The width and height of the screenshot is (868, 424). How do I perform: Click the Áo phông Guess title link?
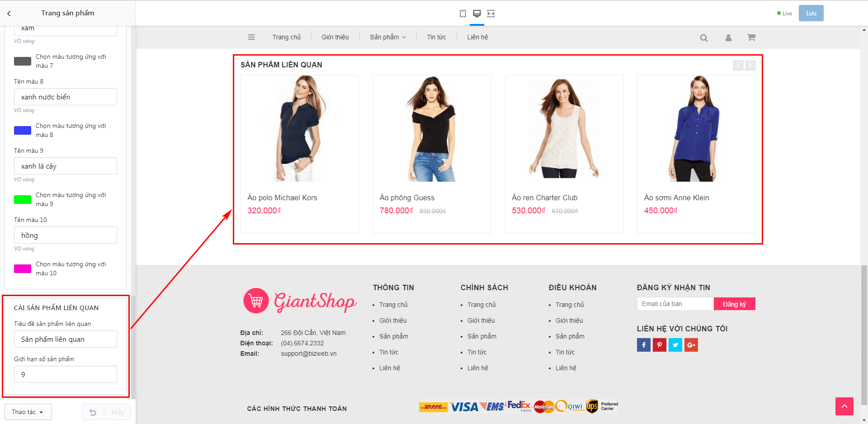407,198
